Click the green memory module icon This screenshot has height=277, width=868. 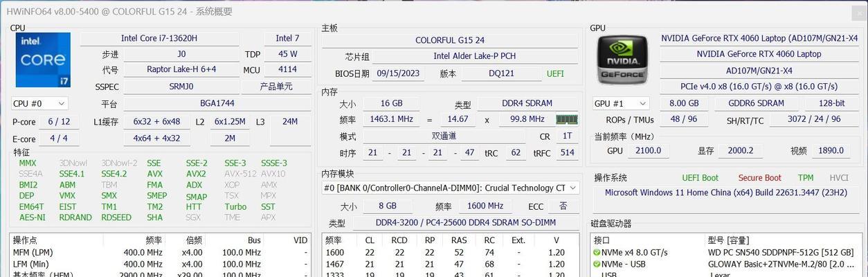[567, 119]
